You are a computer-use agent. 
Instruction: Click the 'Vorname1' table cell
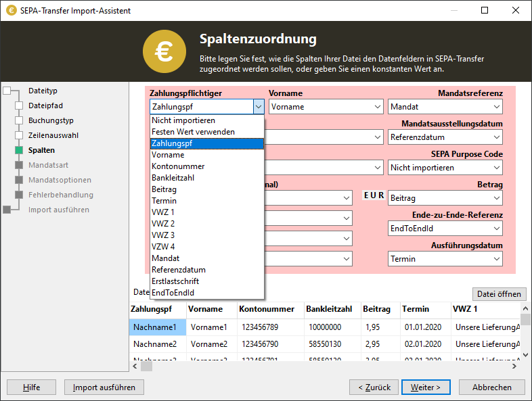click(212, 327)
